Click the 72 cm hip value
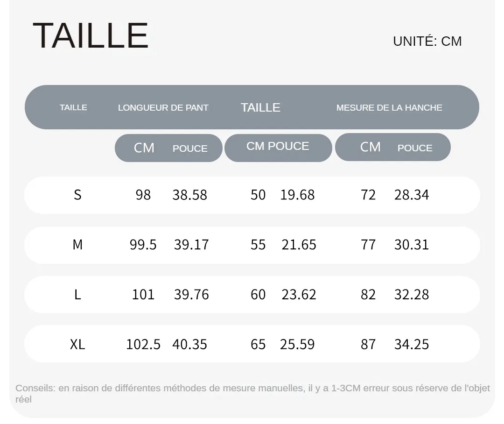 click(x=368, y=195)
